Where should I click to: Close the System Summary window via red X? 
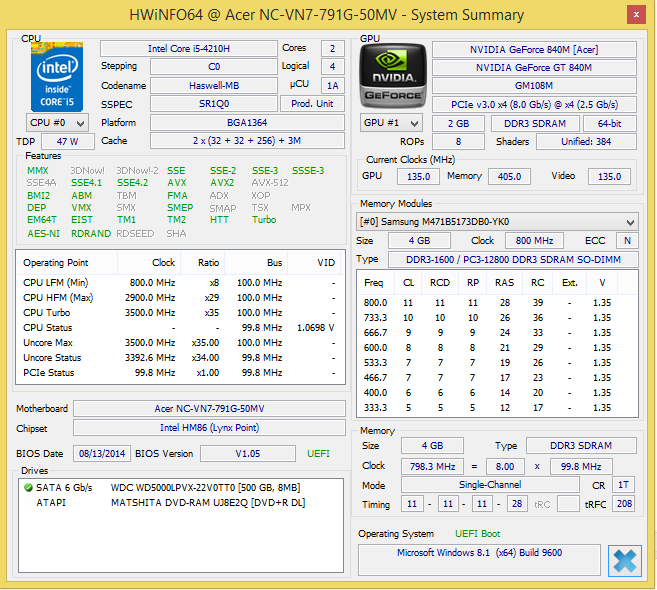pyautogui.click(x=636, y=15)
